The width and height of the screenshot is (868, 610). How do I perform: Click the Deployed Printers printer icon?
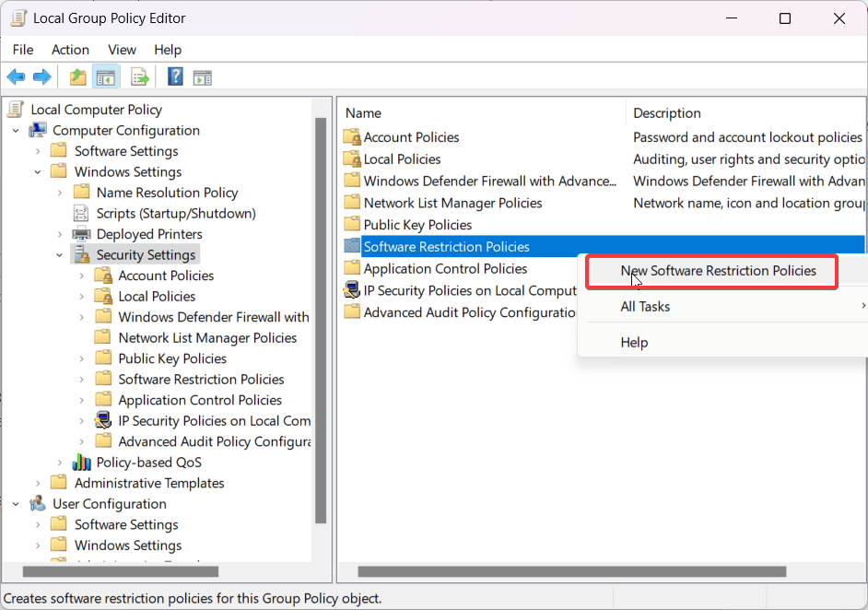point(81,234)
